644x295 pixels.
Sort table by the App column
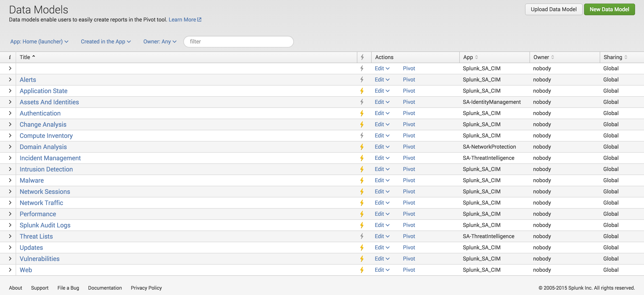pyautogui.click(x=470, y=57)
